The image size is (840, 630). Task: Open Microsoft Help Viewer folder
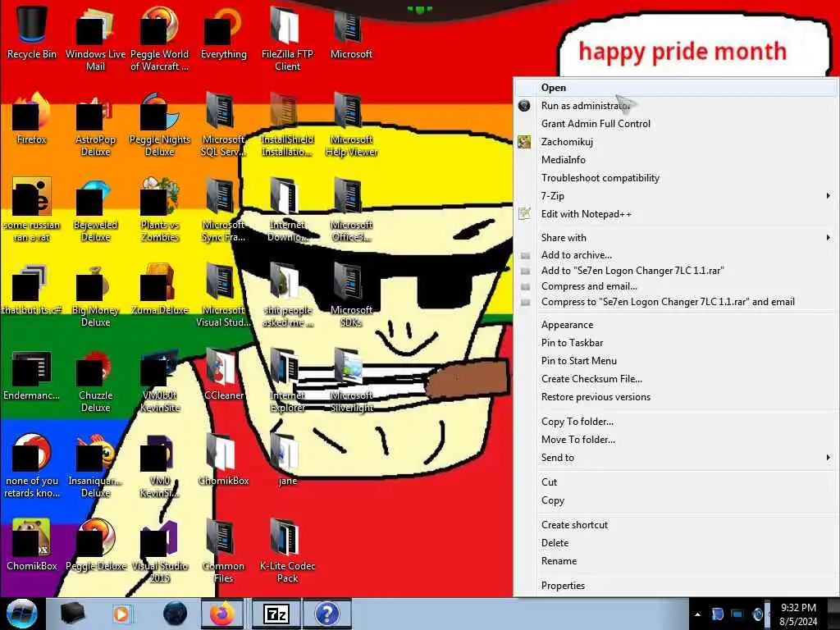click(x=351, y=125)
